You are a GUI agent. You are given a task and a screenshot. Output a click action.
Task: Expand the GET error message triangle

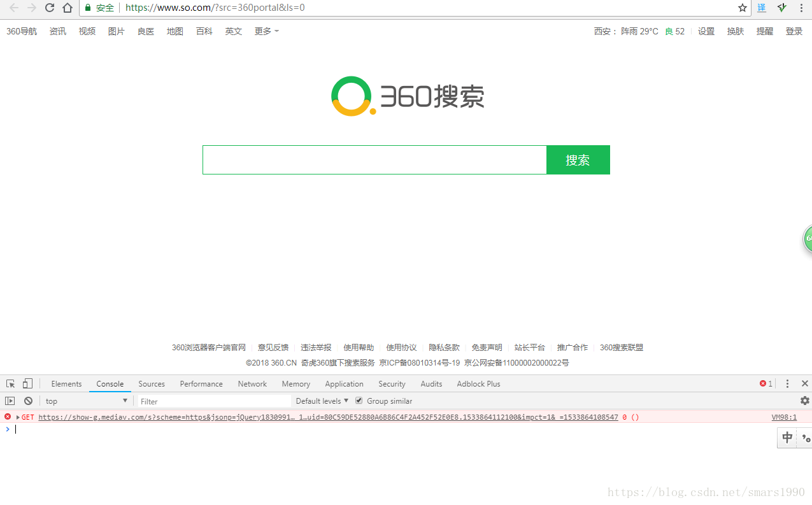[18, 417]
